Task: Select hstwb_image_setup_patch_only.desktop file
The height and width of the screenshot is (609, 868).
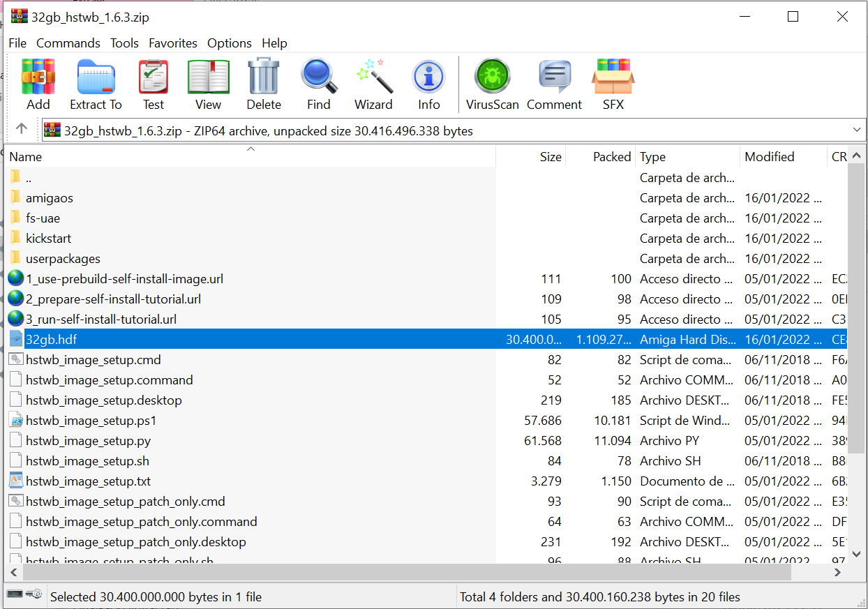Action: click(x=135, y=541)
